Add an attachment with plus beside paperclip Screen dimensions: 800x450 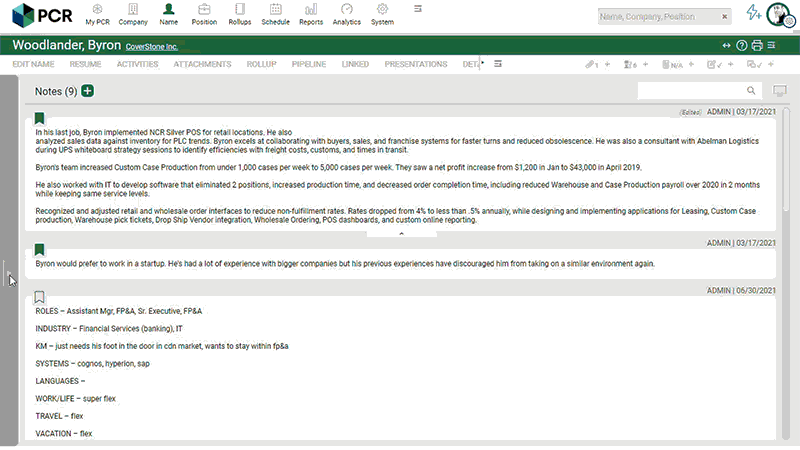[607, 64]
